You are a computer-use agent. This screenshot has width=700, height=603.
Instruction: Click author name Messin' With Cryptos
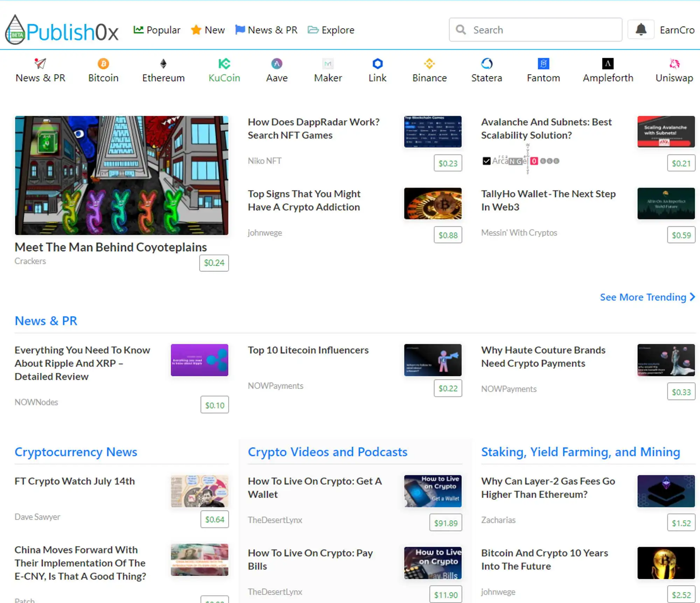pyautogui.click(x=519, y=233)
